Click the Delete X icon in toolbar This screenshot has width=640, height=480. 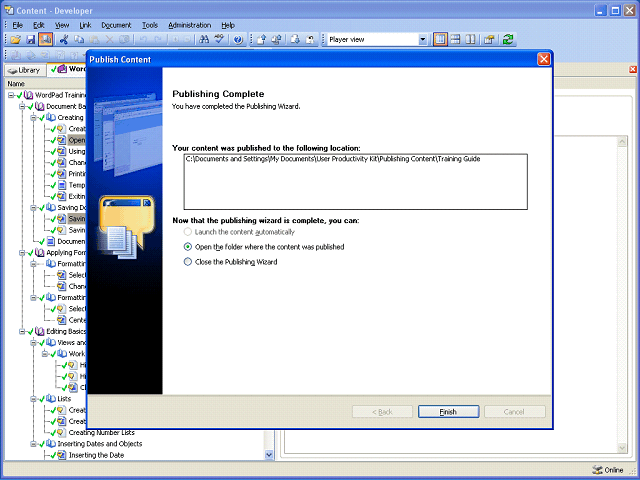pyautogui.click(x=109, y=40)
